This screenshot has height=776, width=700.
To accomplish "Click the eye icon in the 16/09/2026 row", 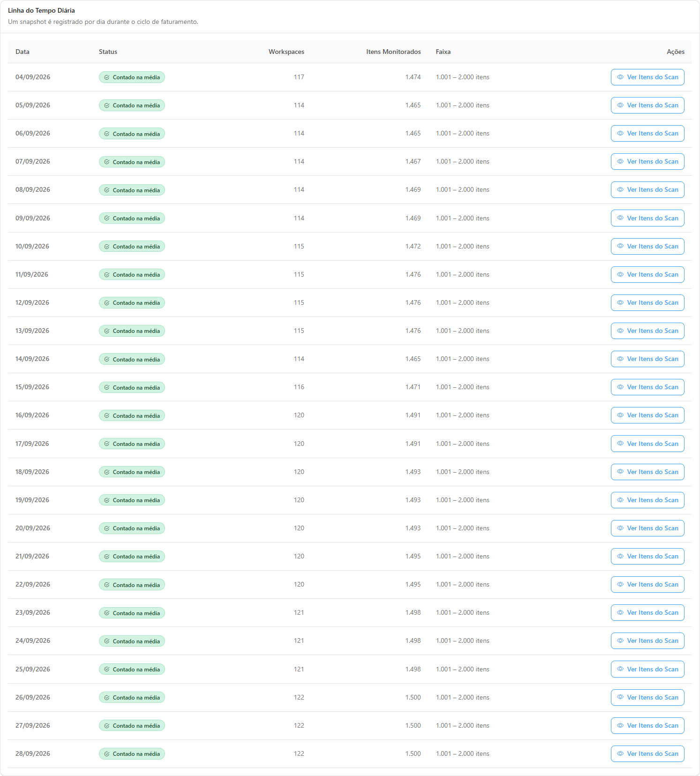I will [620, 415].
